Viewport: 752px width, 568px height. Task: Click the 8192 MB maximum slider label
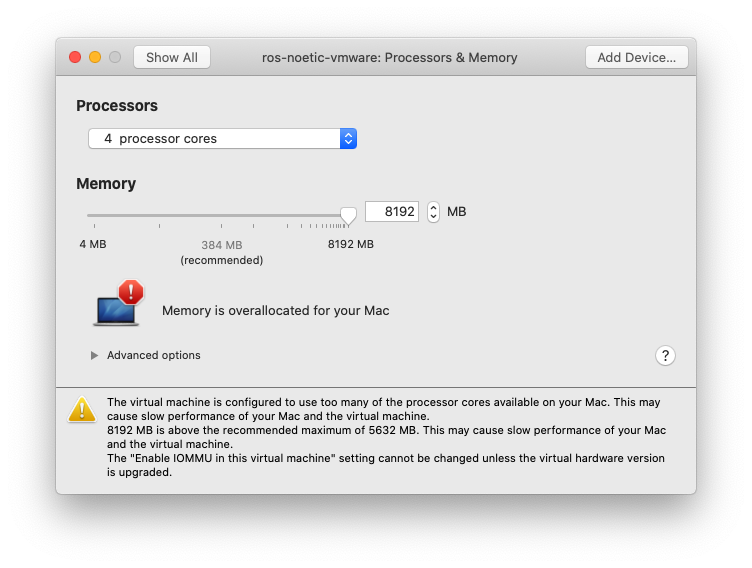[351, 244]
